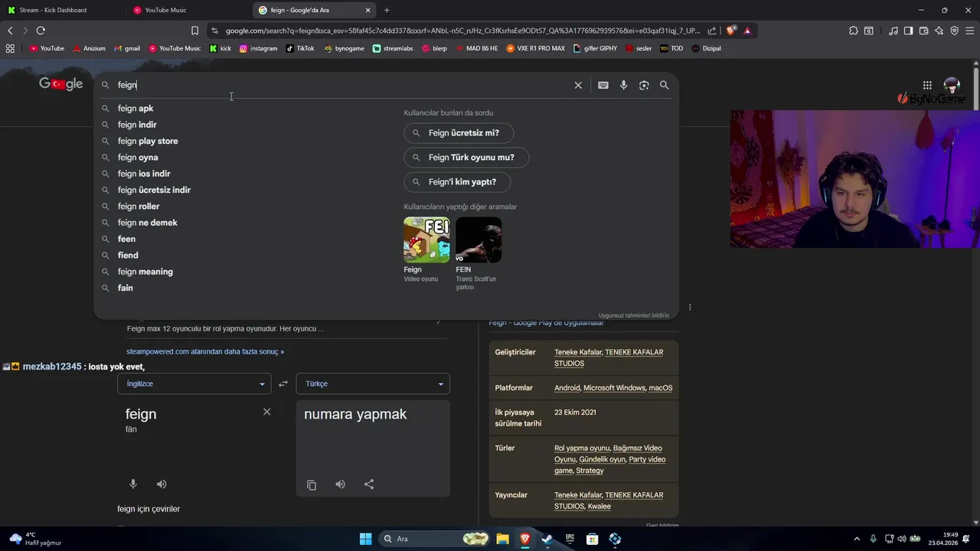Bookmark this page icon in address bar

(x=194, y=31)
